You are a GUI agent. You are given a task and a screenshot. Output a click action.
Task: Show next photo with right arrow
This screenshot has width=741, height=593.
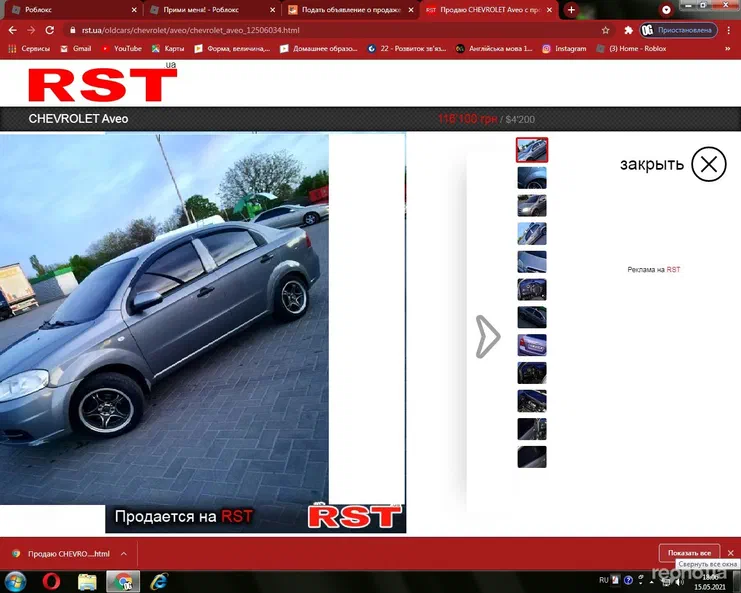coord(487,336)
